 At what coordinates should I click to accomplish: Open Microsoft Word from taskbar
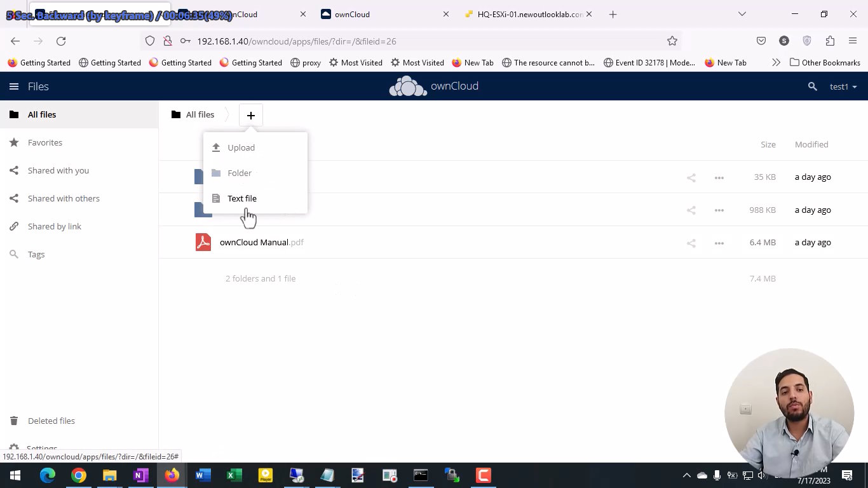(x=203, y=475)
